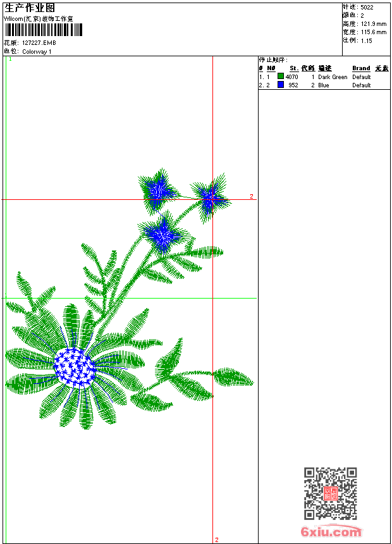
Task: Click the '生产作业图' title heading
Action: [x=30, y=8]
